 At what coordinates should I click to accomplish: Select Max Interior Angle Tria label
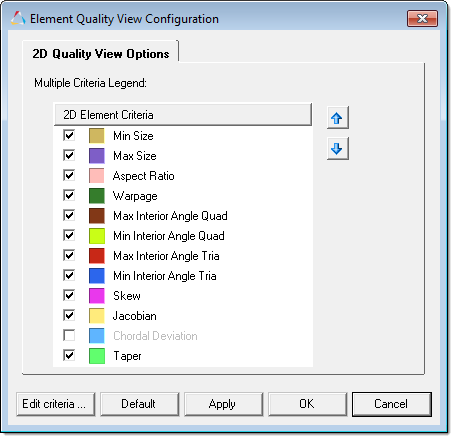[x=166, y=256]
